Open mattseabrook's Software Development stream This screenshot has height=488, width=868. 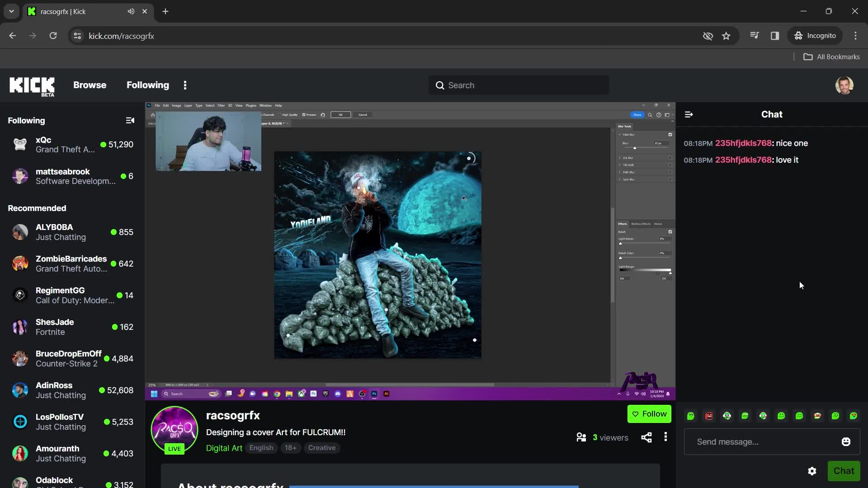coord(72,176)
